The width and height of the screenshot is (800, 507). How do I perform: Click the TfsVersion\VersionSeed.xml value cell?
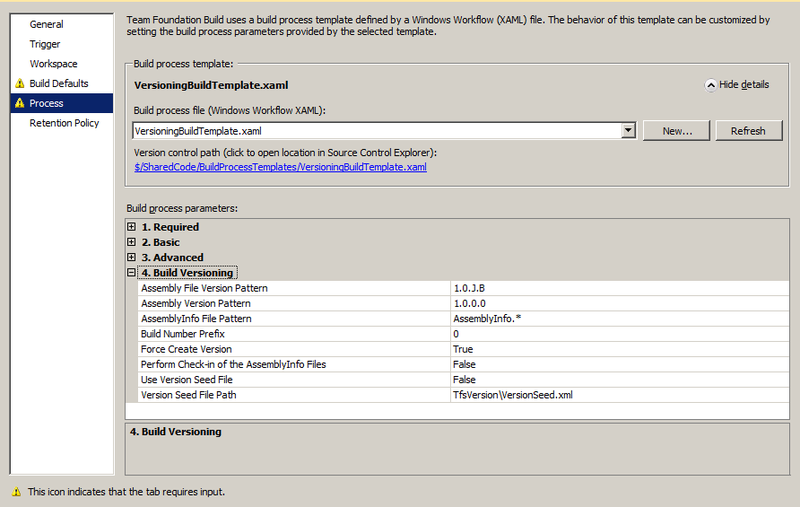pos(619,395)
